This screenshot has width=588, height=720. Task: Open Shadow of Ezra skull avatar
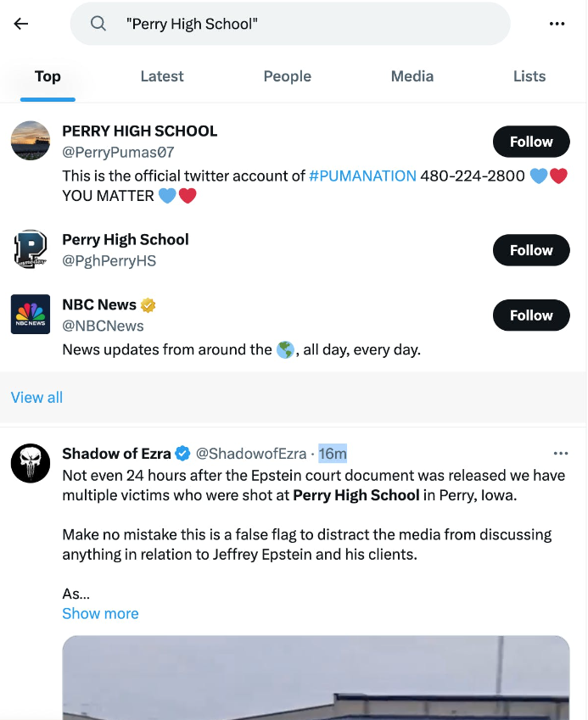[31, 463]
